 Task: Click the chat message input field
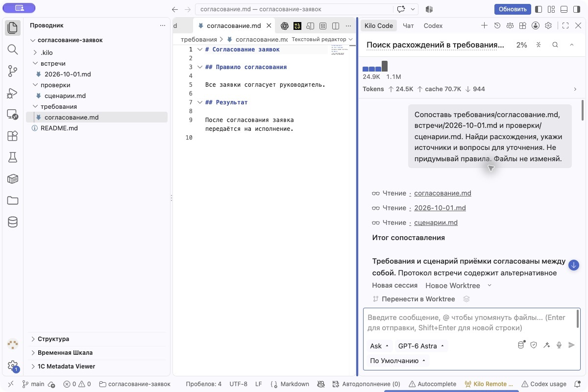coord(470,322)
